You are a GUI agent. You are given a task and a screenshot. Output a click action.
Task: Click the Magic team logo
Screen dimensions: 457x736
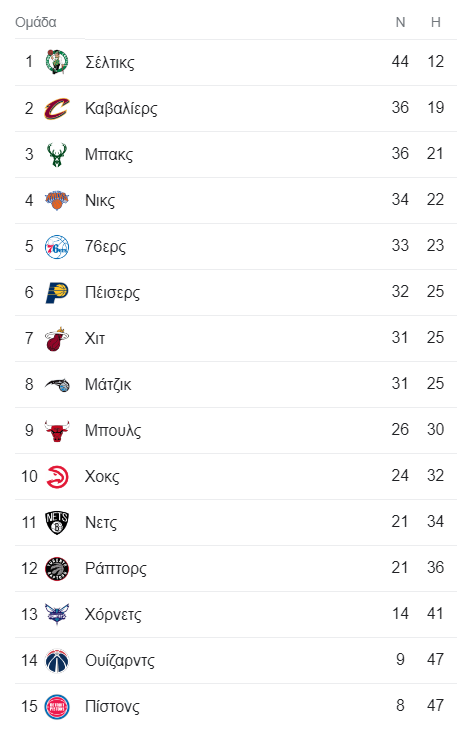click(x=57, y=384)
